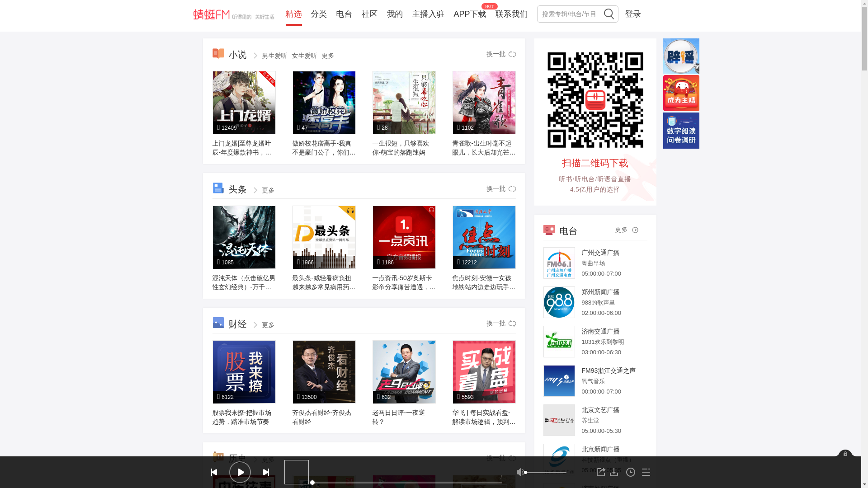Filter novels by 女生爱听
This screenshot has width=868, height=488.
[x=304, y=56]
